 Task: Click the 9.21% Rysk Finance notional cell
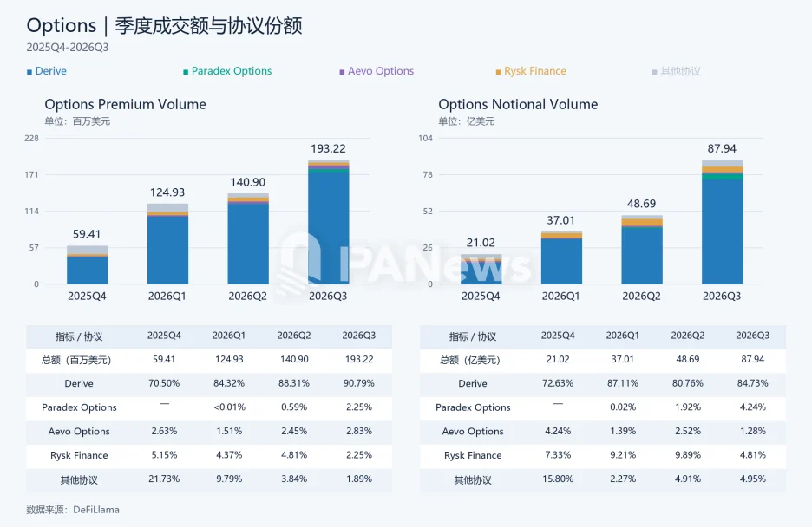click(x=623, y=455)
